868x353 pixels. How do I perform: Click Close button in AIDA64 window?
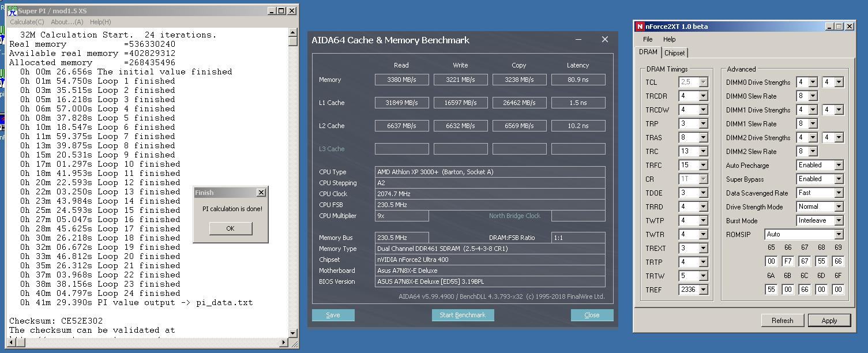(x=592, y=315)
